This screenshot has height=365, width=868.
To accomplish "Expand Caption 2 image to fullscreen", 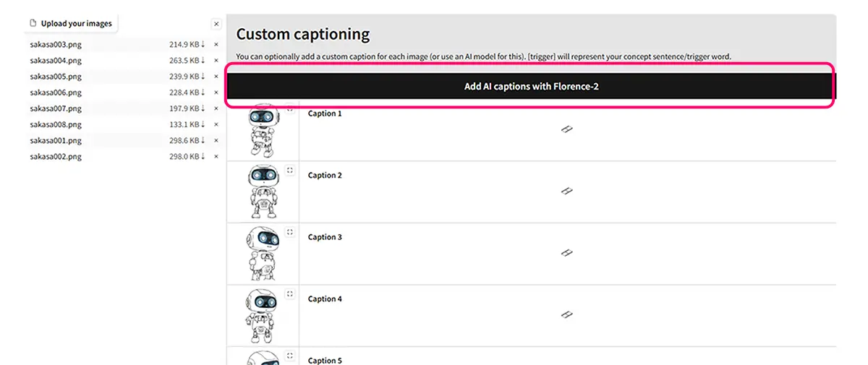I will [290, 171].
